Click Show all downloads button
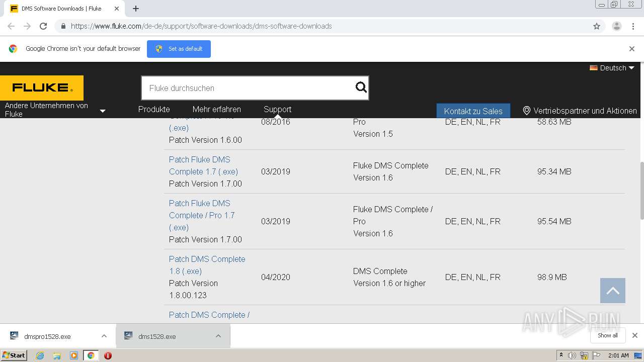644x362 pixels. coord(608,335)
